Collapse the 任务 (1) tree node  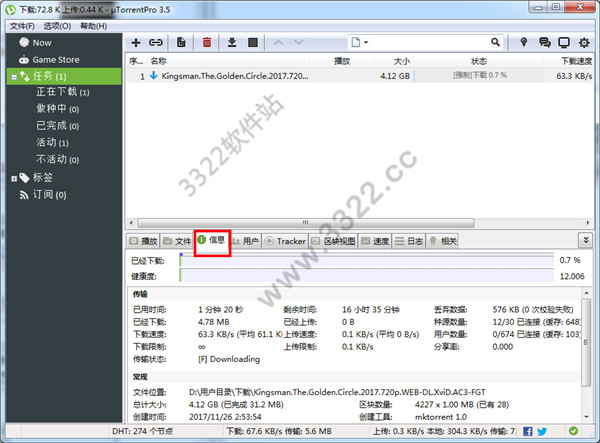[x=14, y=77]
